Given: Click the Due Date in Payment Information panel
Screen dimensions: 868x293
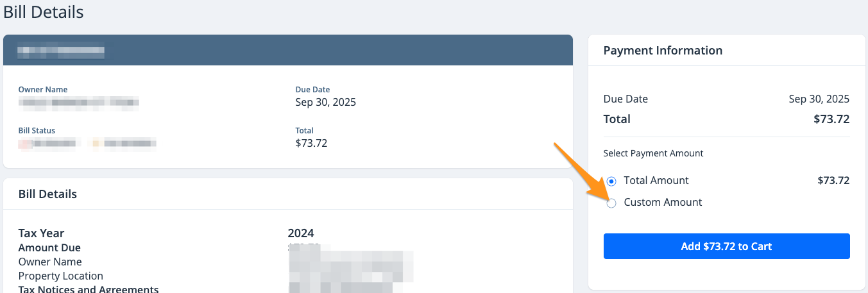Looking at the screenshot, I should coord(819,99).
